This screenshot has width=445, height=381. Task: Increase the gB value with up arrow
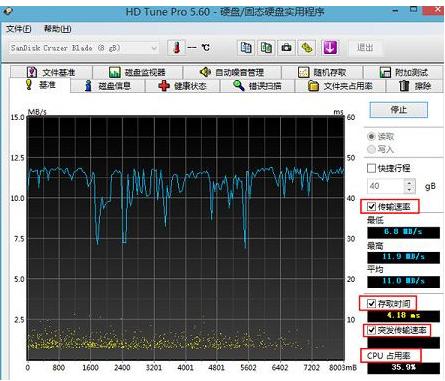click(x=410, y=182)
